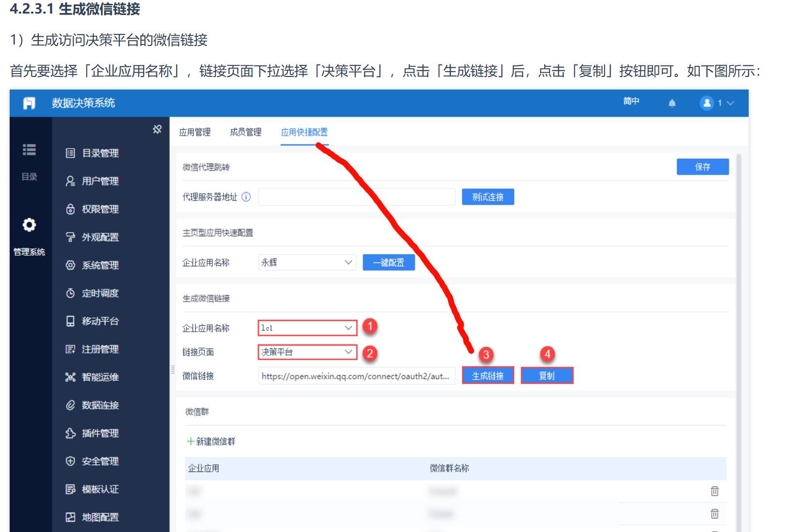Open the notification bell

(x=672, y=103)
